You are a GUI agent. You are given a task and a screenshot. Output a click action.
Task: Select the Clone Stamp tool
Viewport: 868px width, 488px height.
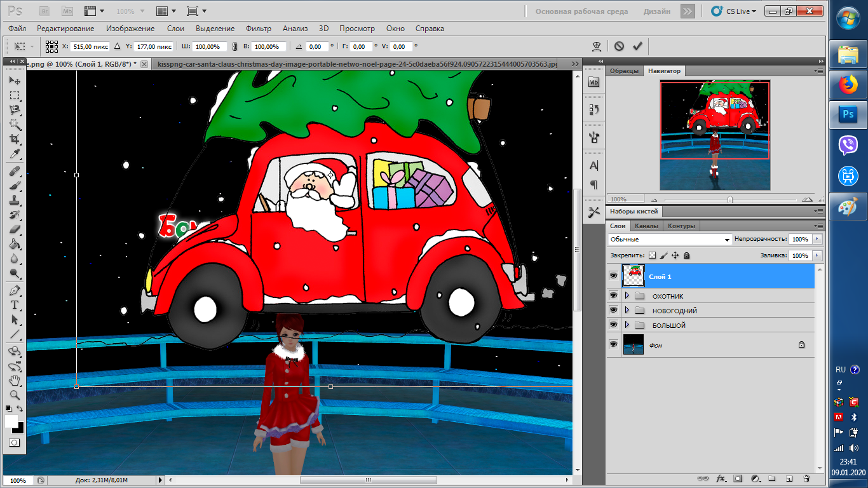point(14,201)
